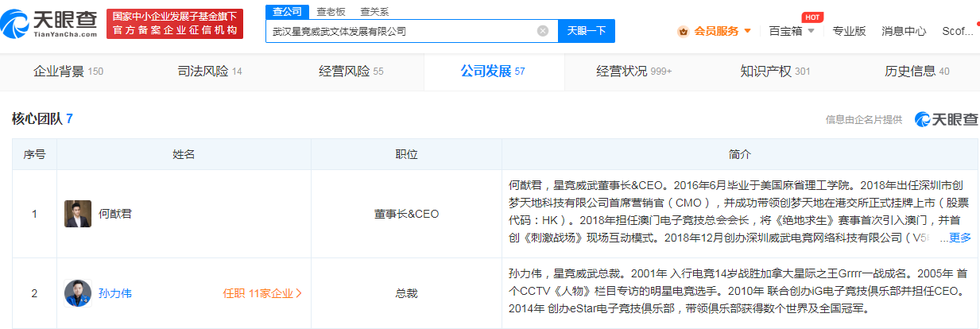Click the 姓名 column header
This screenshot has width=980, height=329.
coord(184,154)
